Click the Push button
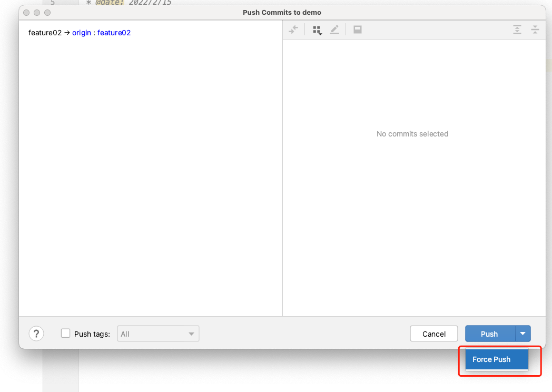 (x=490, y=334)
